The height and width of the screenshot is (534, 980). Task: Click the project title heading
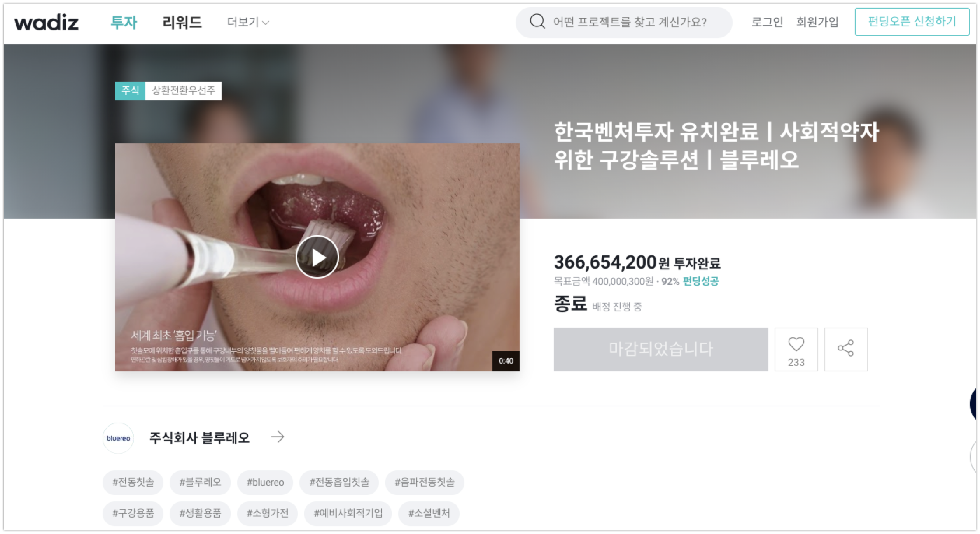(x=716, y=146)
